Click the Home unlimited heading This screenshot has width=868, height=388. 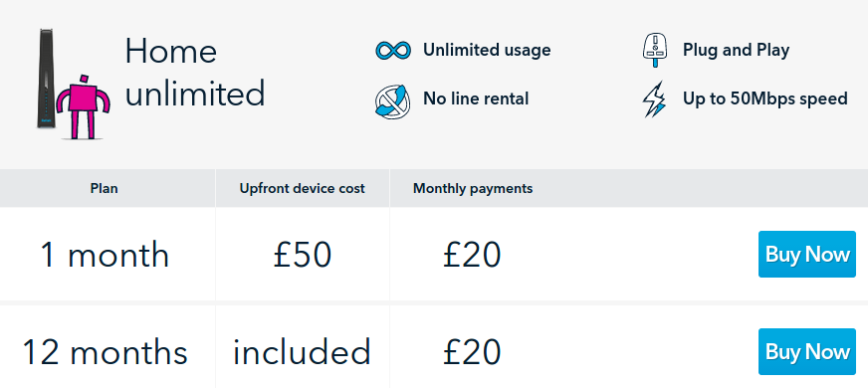195,73
